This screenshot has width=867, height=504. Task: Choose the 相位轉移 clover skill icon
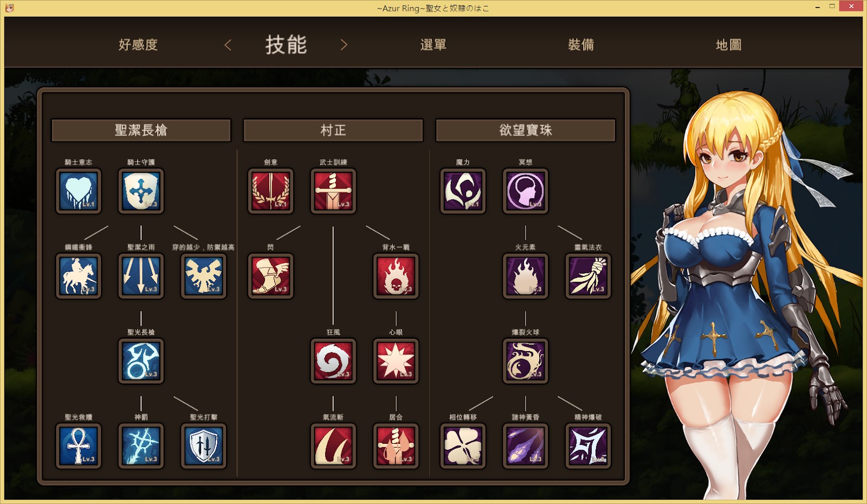(x=463, y=445)
